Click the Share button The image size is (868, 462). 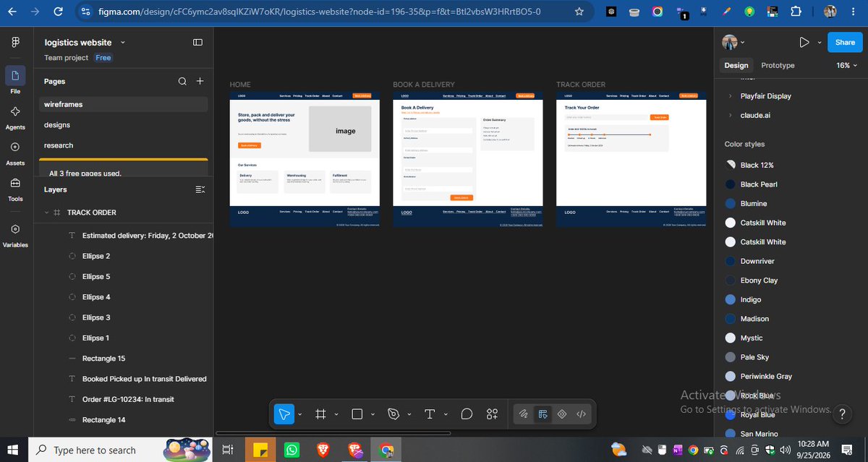point(845,43)
